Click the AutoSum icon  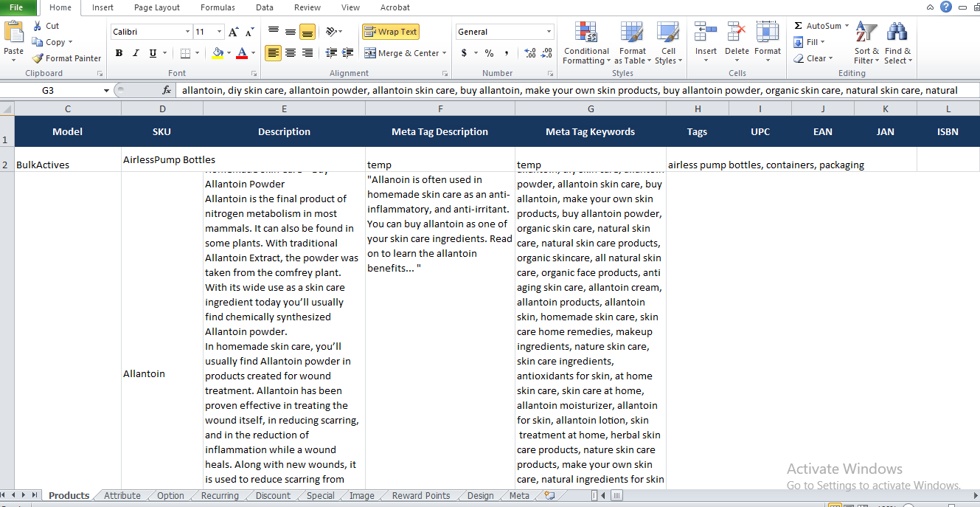[x=799, y=25]
